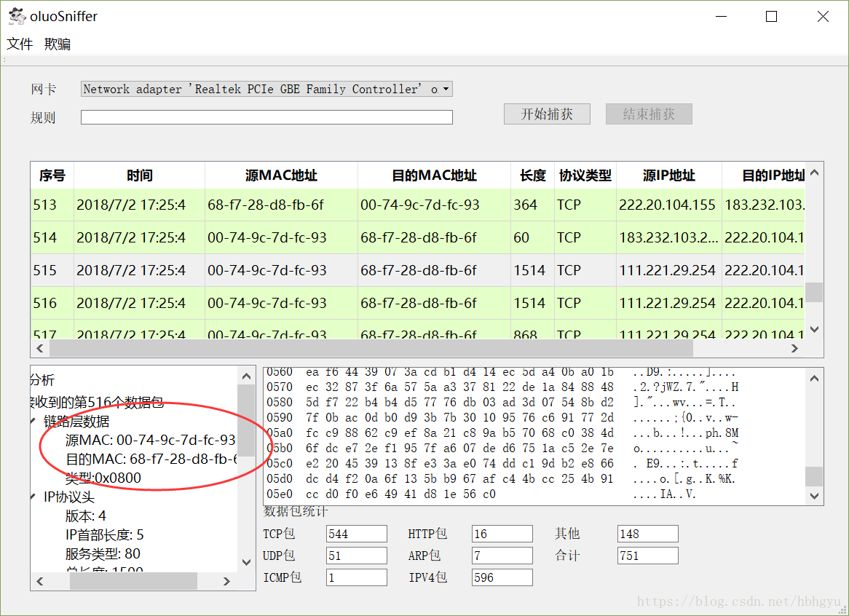
Task: Click hex dump vertical scrollbar thumb
Action: click(x=814, y=477)
